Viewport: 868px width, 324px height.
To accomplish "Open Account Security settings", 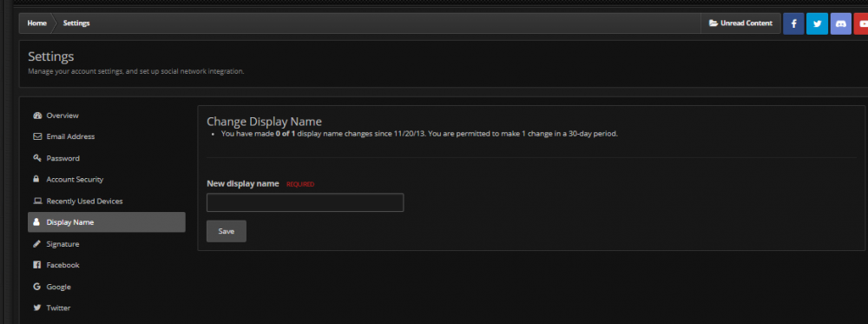I will coord(106,180).
